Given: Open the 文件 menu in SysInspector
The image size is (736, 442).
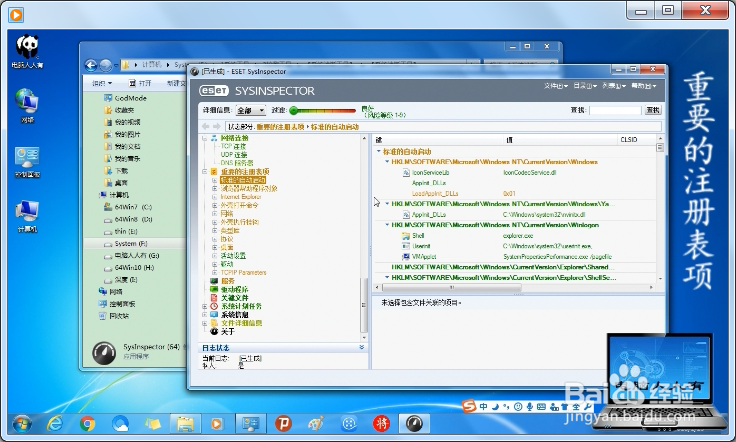Looking at the screenshot, I should pyautogui.click(x=556, y=86).
